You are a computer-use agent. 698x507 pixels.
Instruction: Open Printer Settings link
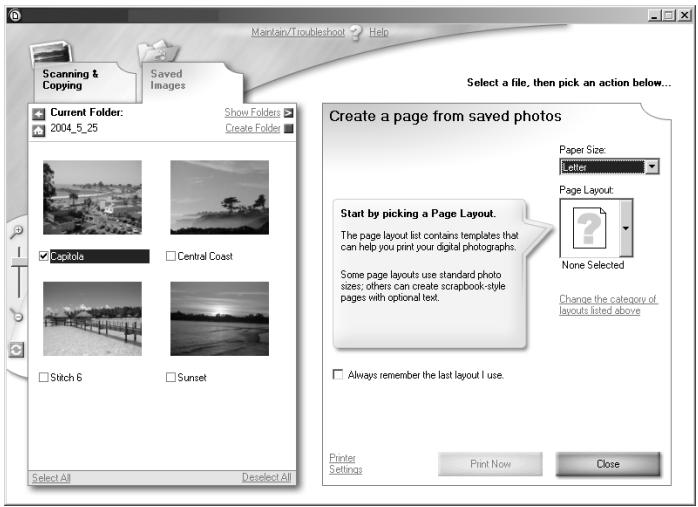click(x=345, y=464)
